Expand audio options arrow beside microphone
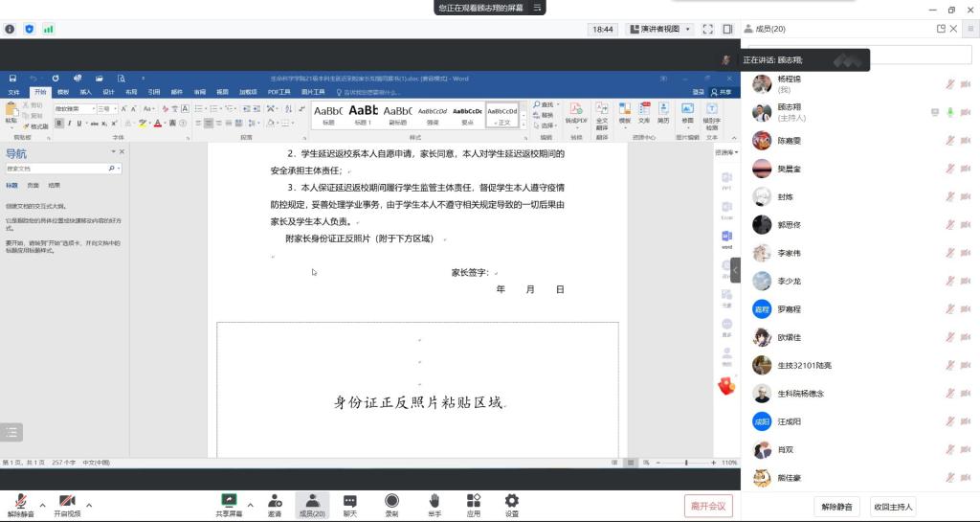Image resolution: width=980 pixels, height=522 pixels. (x=44, y=505)
